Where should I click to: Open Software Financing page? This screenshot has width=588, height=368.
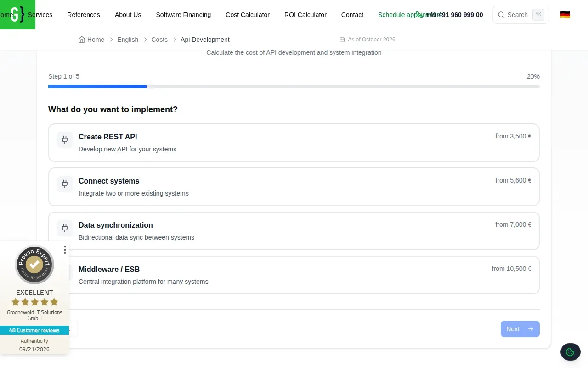coord(183,15)
